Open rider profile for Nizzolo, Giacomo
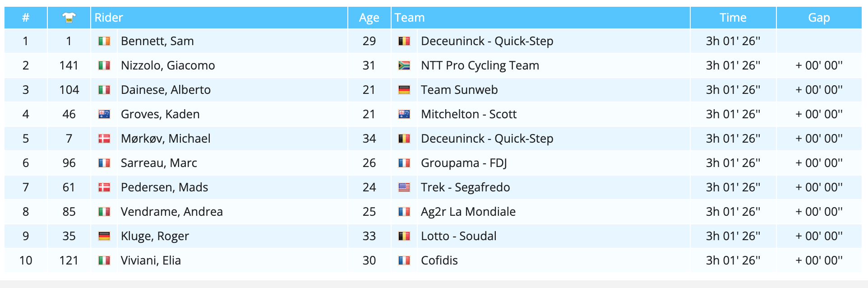This screenshot has height=288, width=868. [x=168, y=65]
